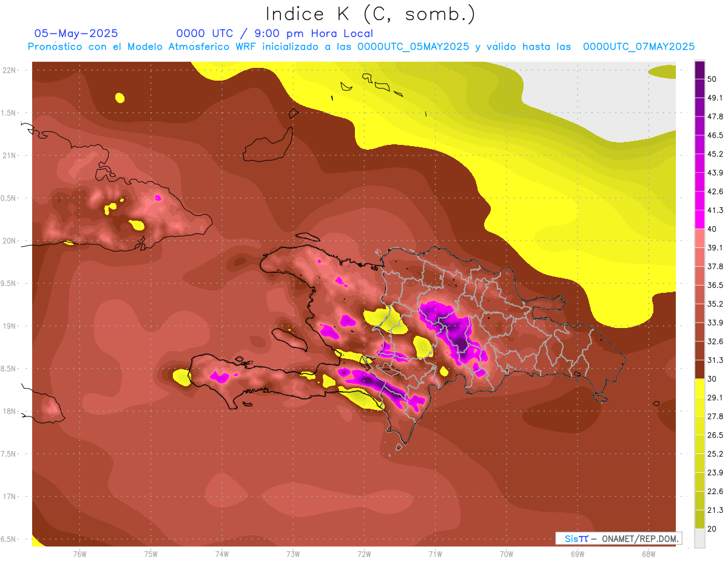
Task: Click the 75W longitude axis label
Action: 150,554
